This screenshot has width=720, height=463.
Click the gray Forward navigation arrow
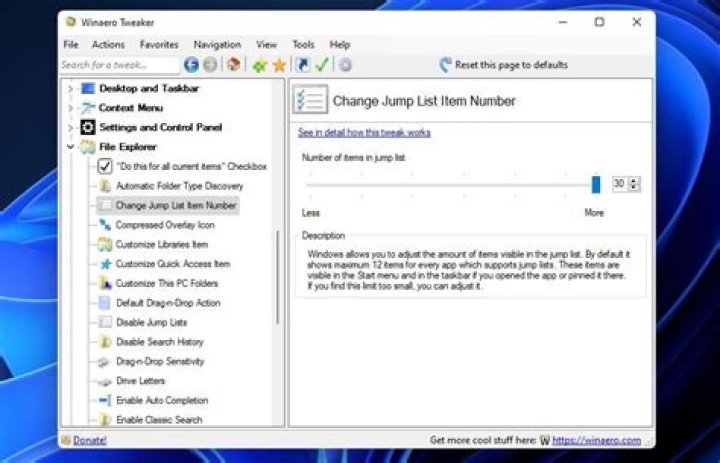(210, 65)
